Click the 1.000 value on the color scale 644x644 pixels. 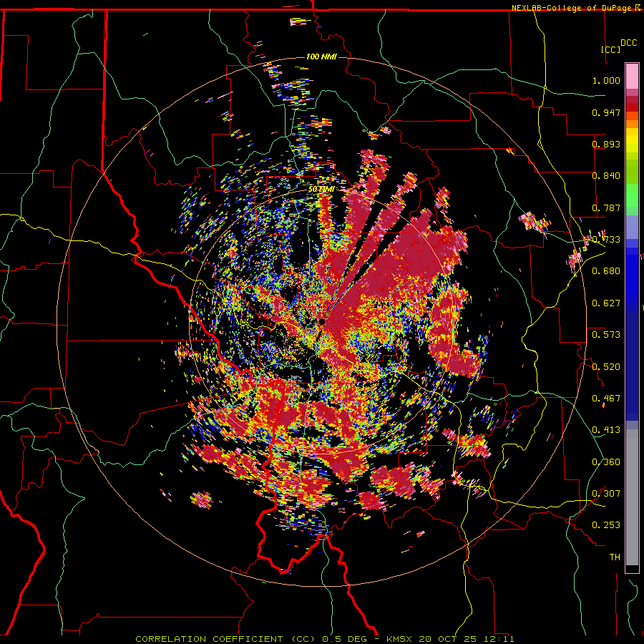pyautogui.click(x=606, y=80)
